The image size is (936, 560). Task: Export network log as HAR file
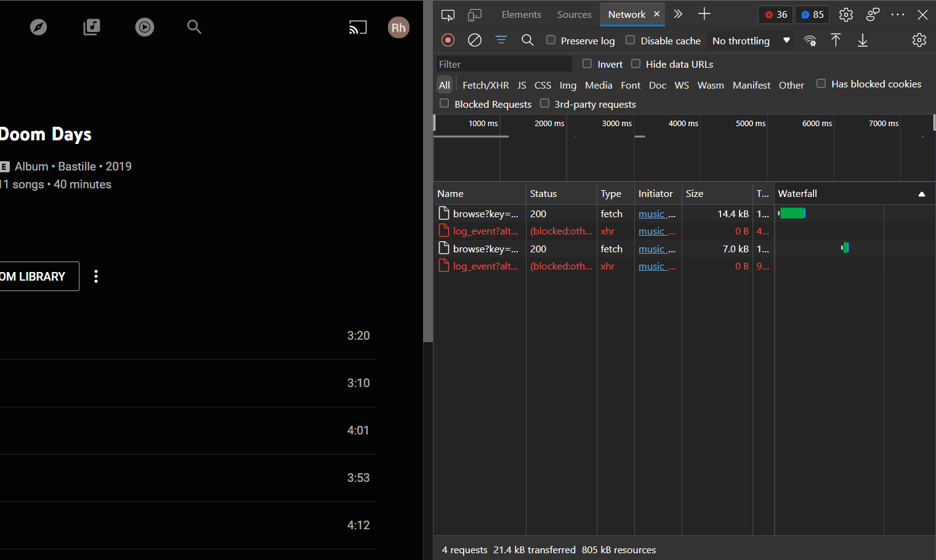point(863,40)
